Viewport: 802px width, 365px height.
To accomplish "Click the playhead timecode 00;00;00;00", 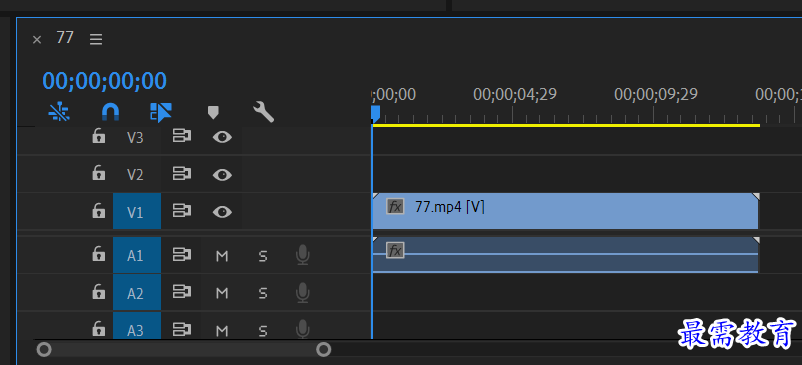I will 105,81.
